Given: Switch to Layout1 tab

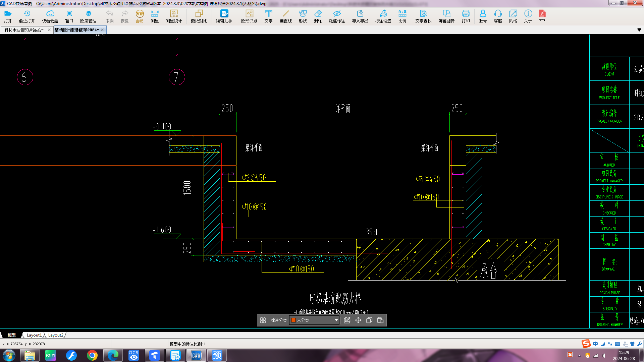Looking at the screenshot, I should click(34, 335).
